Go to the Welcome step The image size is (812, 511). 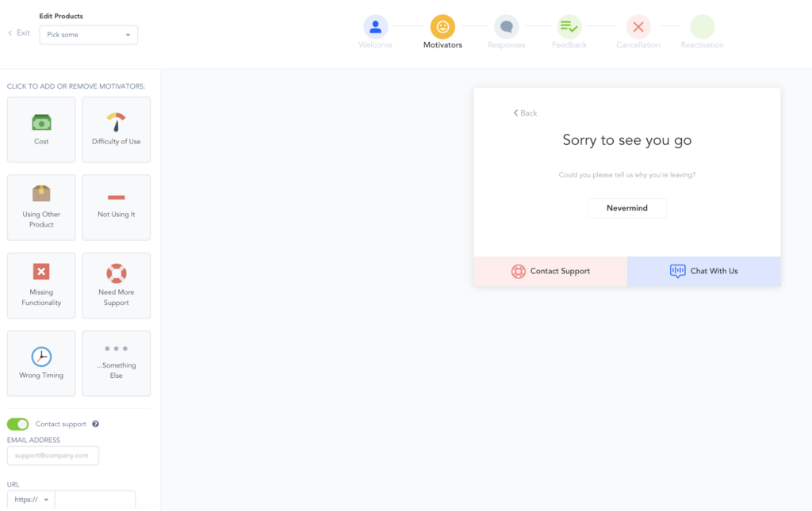pyautogui.click(x=375, y=28)
